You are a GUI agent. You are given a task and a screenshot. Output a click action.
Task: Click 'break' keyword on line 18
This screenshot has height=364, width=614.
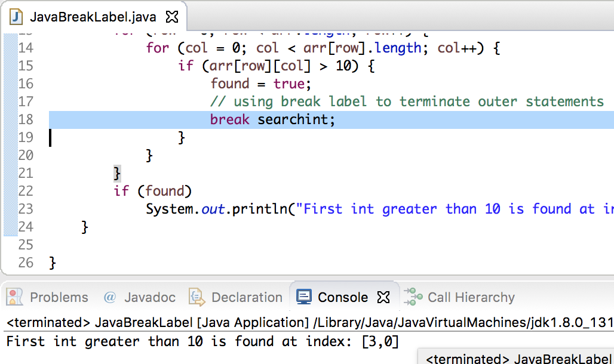229,119
